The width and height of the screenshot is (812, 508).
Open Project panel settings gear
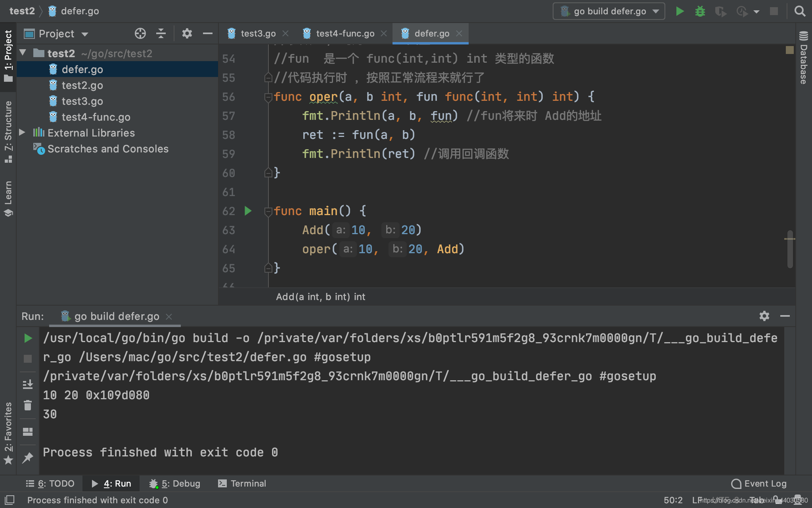click(187, 33)
